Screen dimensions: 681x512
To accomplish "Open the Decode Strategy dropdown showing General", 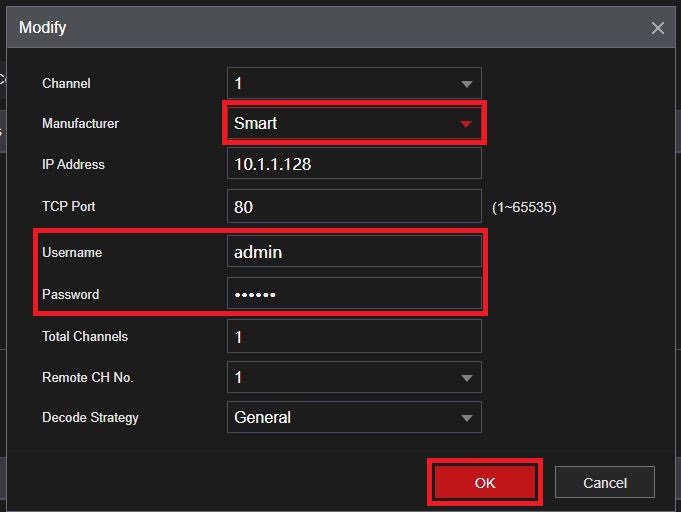I will pyautogui.click(x=353, y=418).
